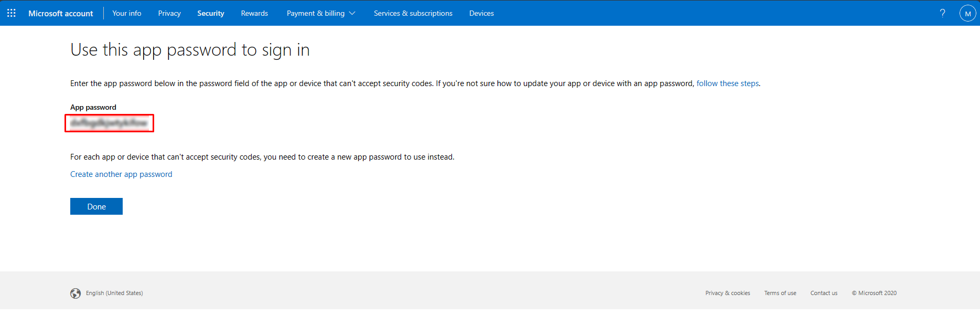Go to the Microsoft account home link

(61, 14)
